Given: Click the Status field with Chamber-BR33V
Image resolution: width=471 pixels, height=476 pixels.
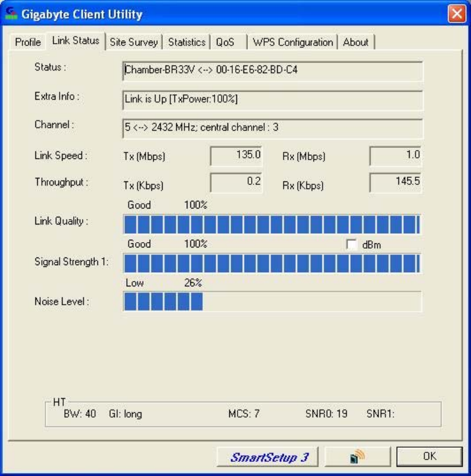Looking at the screenshot, I should 272,71.
